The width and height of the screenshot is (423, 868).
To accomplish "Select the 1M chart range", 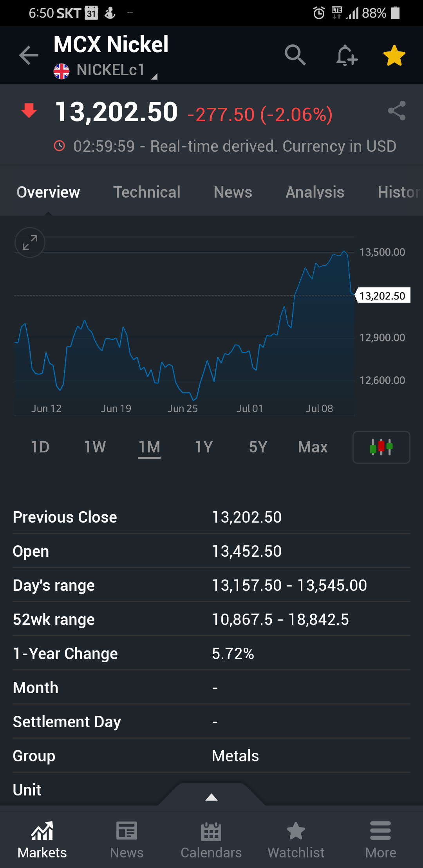I will tap(149, 447).
